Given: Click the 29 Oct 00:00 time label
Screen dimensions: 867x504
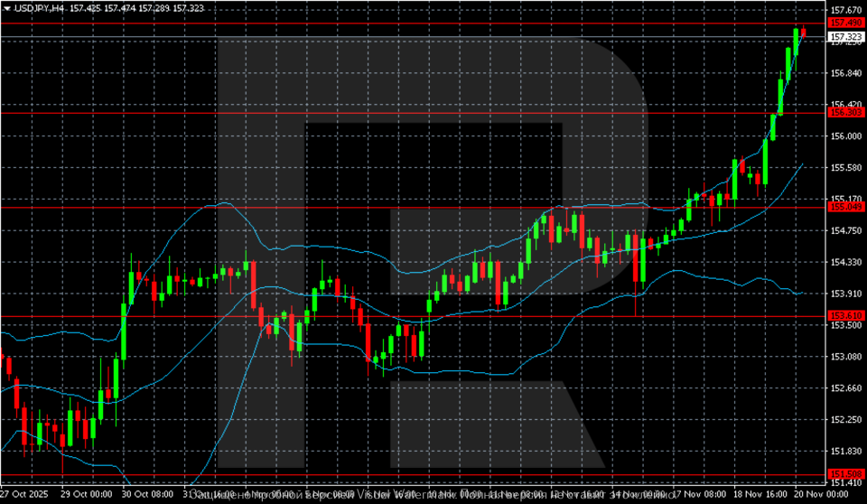Looking at the screenshot, I should [x=87, y=495].
